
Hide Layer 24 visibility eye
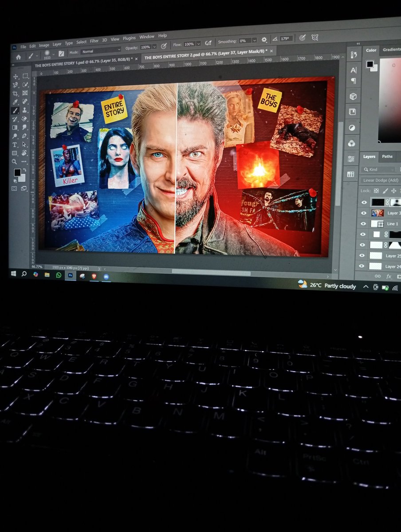361,266
